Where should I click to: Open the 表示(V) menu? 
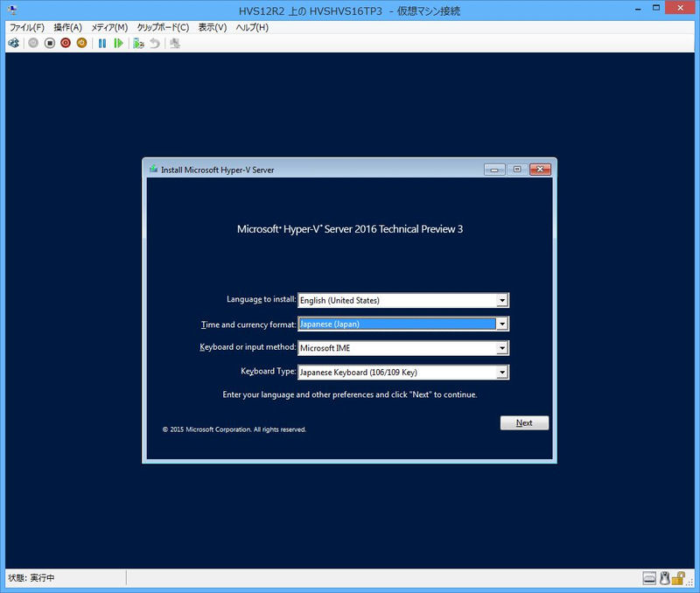click(213, 28)
